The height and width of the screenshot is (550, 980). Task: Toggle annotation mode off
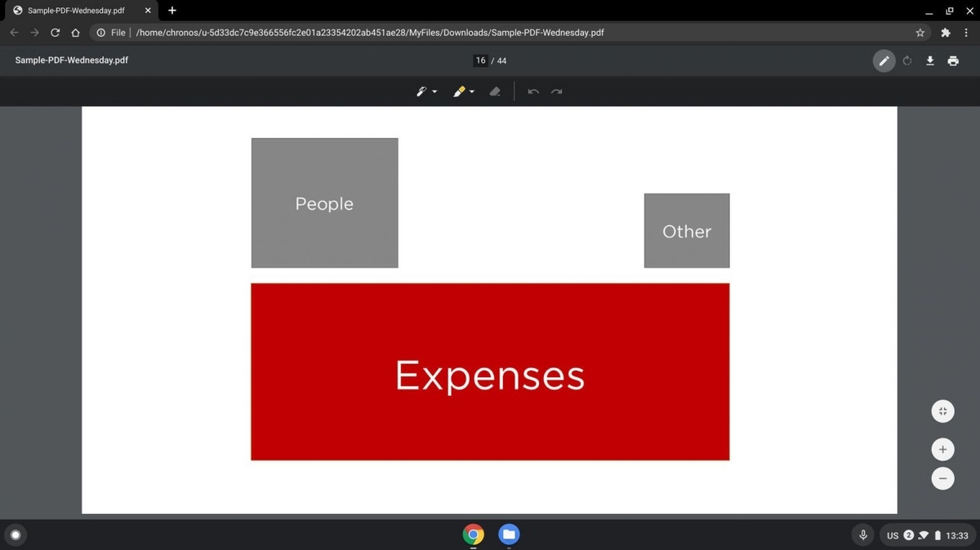(884, 60)
